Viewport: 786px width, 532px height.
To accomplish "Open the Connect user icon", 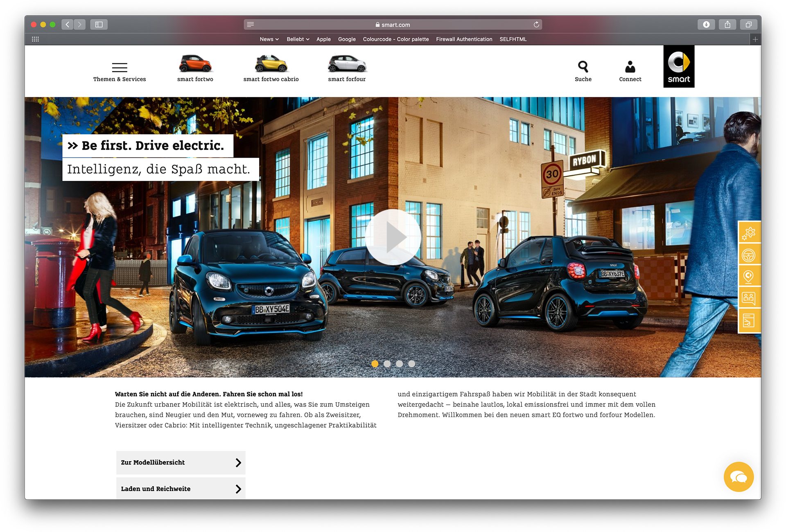I will (x=630, y=67).
